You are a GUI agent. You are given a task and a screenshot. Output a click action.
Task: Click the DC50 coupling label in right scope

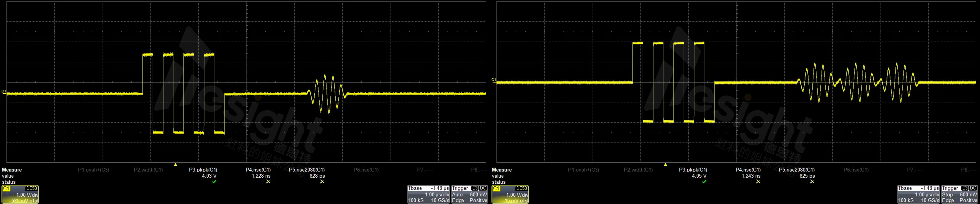522,188
